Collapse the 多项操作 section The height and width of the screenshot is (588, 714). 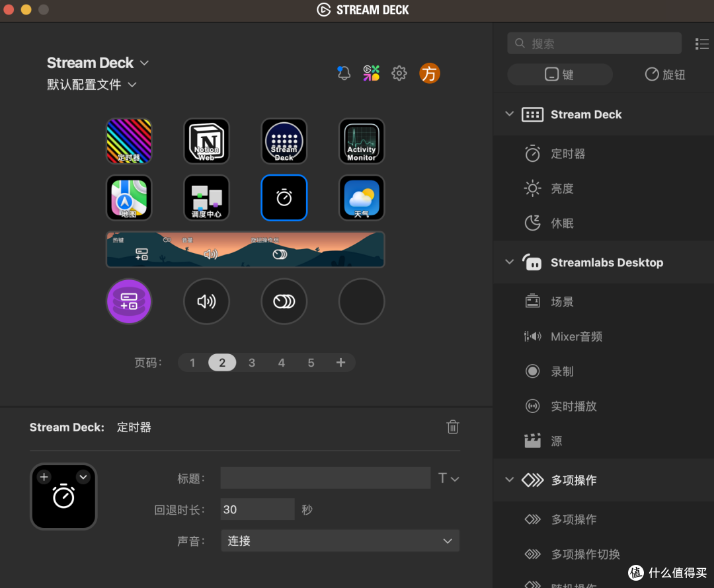coord(509,480)
